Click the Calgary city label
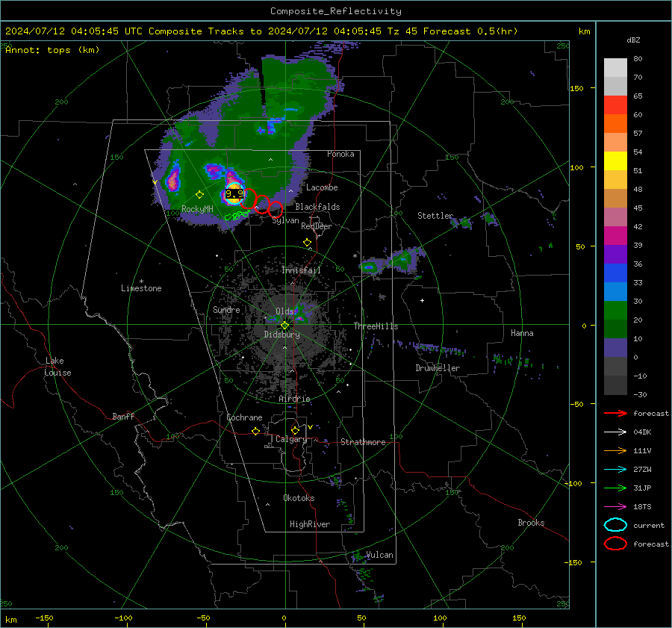 [291, 439]
